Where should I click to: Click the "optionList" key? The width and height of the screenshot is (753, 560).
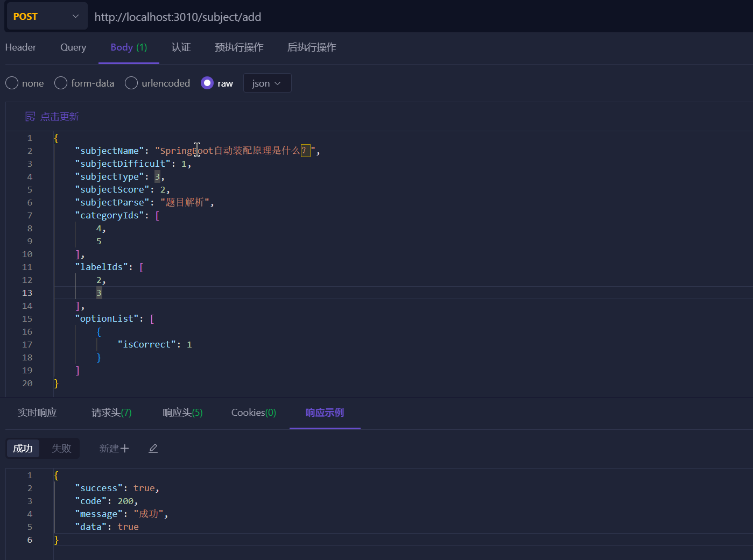coord(107,318)
